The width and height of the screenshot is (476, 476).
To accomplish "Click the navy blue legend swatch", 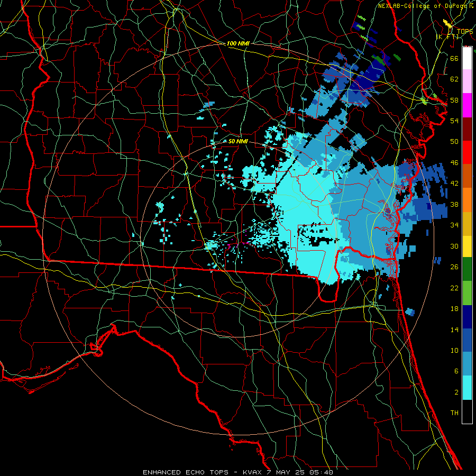I will pyautogui.click(x=467, y=317).
